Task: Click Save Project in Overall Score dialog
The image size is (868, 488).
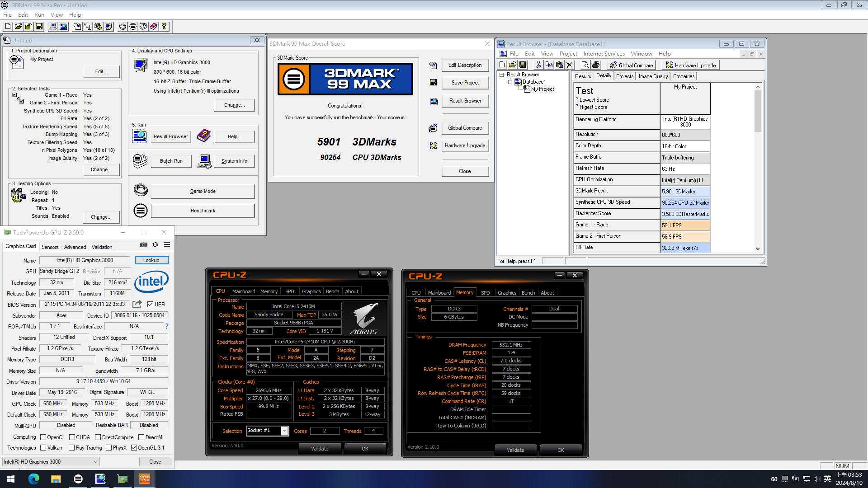Action: [465, 83]
